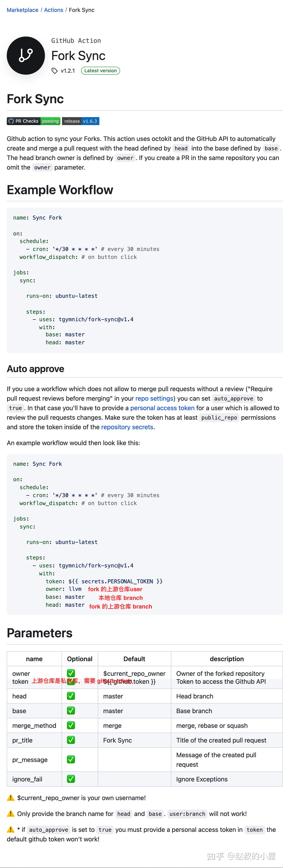Click the green check in the pr_title row
The width and height of the screenshot is (283, 868).
tap(71, 740)
